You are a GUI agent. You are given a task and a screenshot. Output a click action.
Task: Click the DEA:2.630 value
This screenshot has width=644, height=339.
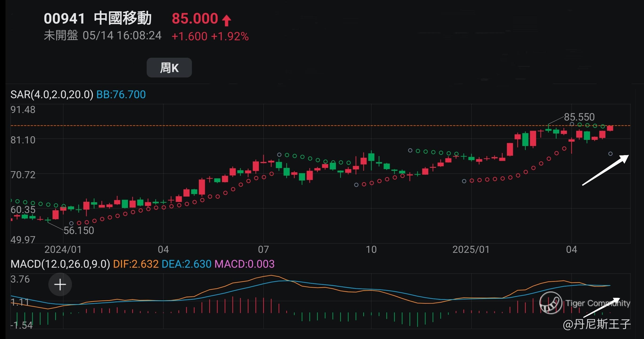[186, 264]
